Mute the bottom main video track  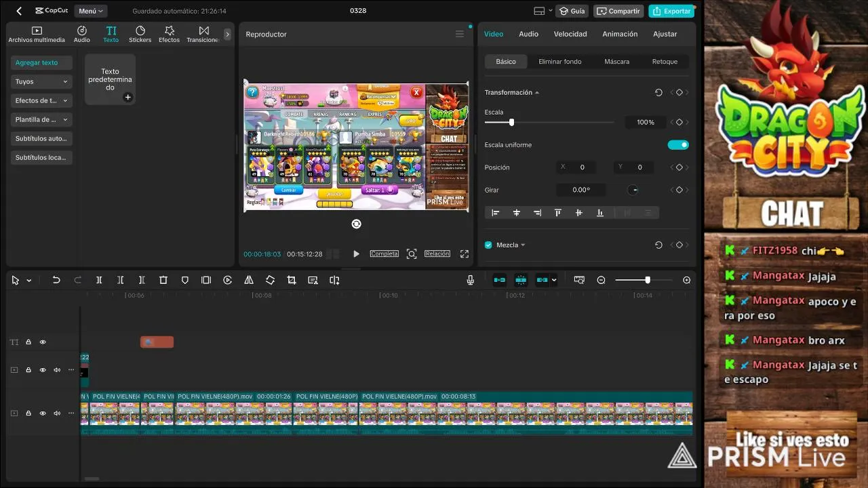pos(57,413)
